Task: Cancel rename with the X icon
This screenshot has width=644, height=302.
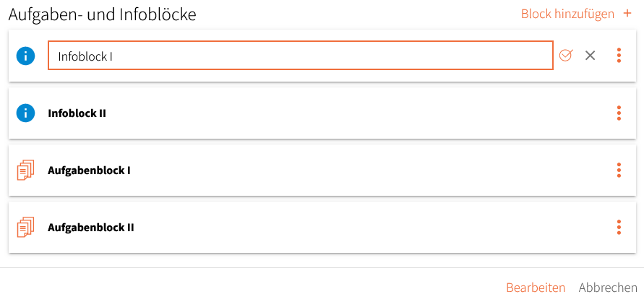Action: 591,56
